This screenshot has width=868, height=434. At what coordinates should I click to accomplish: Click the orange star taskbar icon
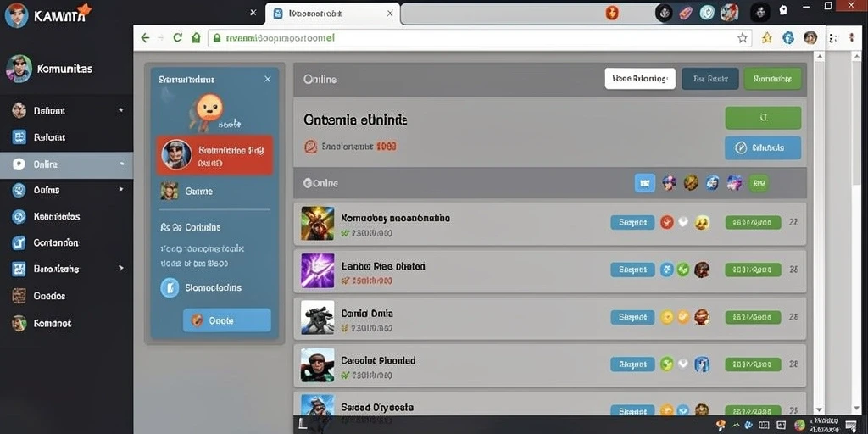tap(722, 426)
